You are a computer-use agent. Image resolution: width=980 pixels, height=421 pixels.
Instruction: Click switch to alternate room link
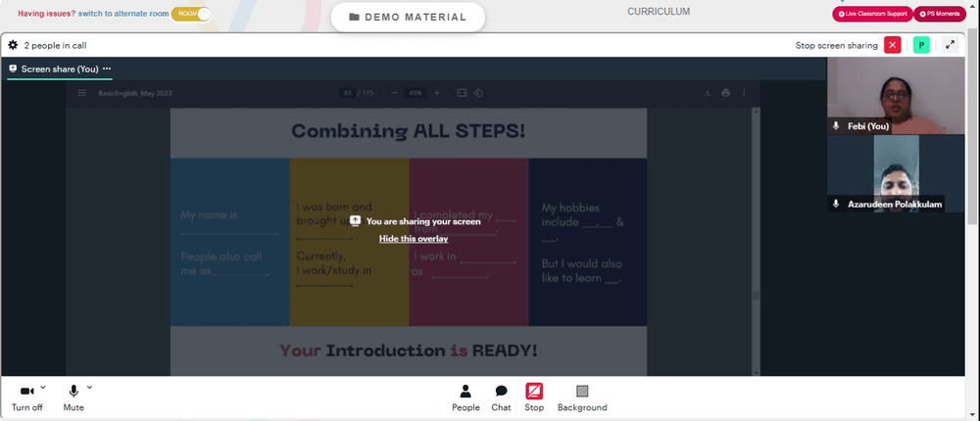(123, 14)
